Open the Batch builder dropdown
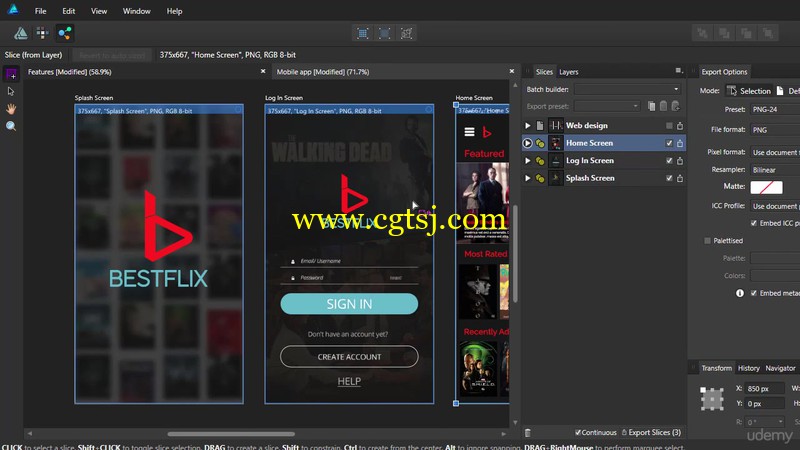The image size is (800, 450). 628,89
